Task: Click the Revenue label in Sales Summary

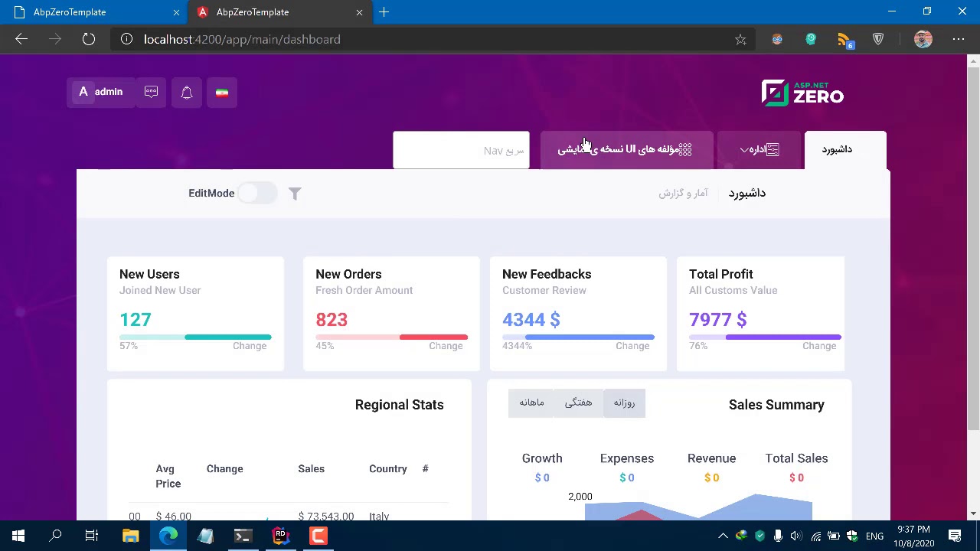Action: click(711, 458)
